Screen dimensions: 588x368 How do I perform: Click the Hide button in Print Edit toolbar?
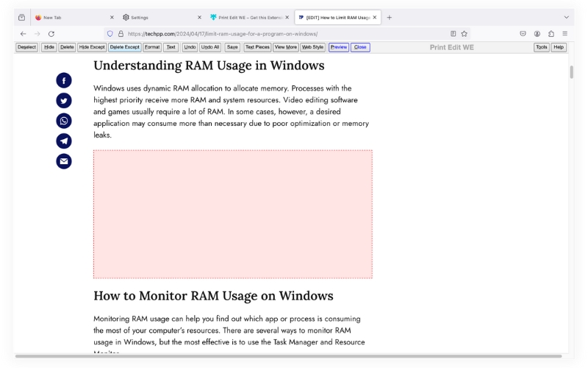49,47
